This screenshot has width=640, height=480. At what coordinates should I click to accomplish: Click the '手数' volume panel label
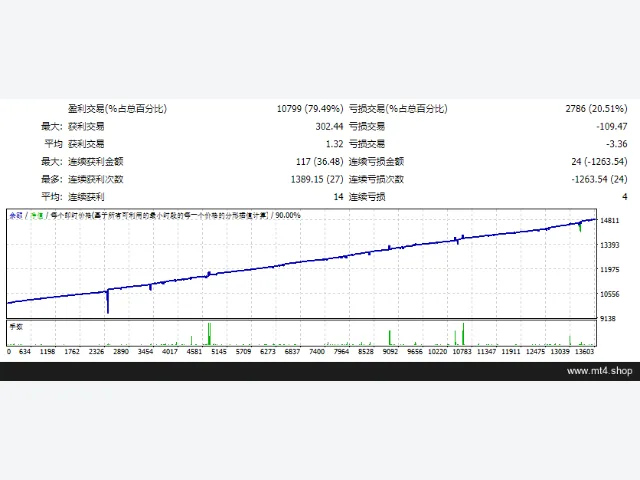(x=16, y=327)
